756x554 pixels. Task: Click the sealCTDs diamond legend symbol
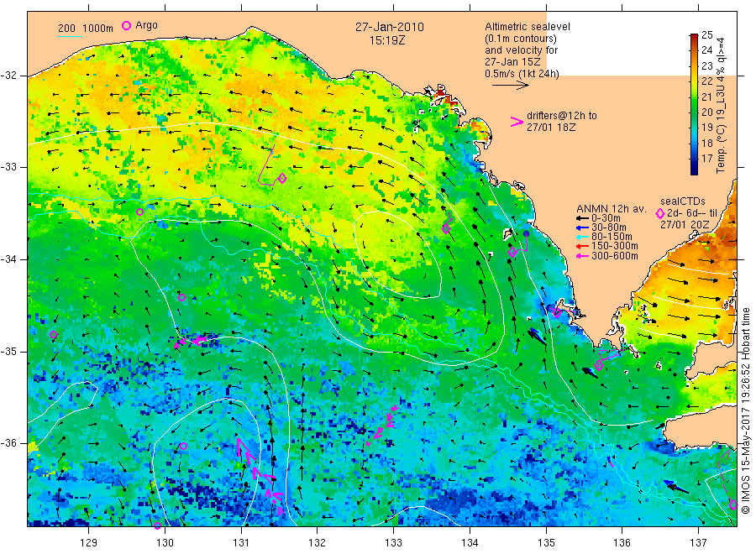coord(660,213)
